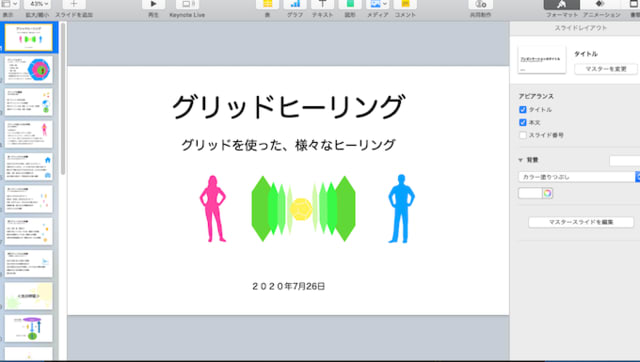Viewport: 640px width, 362px height.
Task: Add a text box with テキスト icon
Action: click(x=322, y=4)
